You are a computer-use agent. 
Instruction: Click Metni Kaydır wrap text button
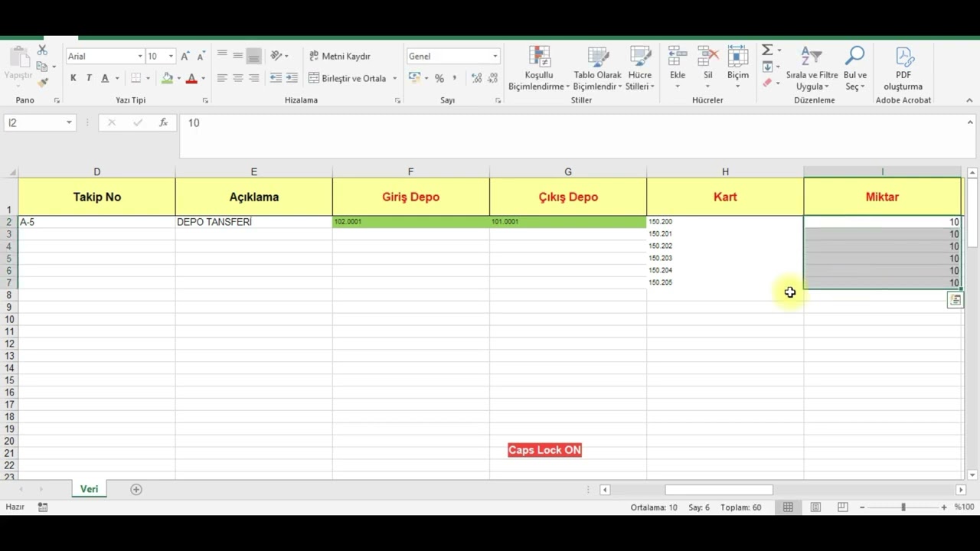pos(340,56)
